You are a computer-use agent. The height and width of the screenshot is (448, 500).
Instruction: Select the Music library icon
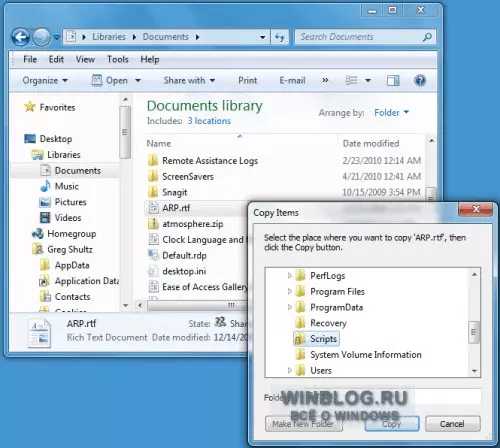[45, 186]
